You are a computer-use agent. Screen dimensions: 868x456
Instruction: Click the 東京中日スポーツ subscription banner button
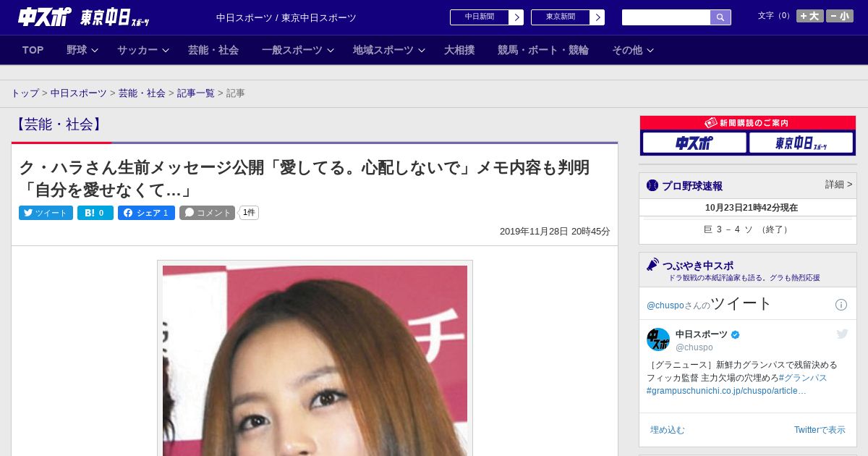click(801, 143)
